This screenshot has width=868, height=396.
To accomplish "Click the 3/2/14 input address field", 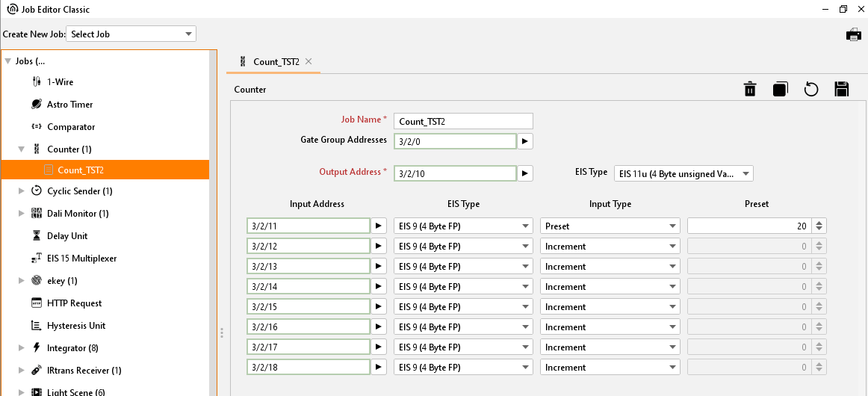I will click(309, 287).
